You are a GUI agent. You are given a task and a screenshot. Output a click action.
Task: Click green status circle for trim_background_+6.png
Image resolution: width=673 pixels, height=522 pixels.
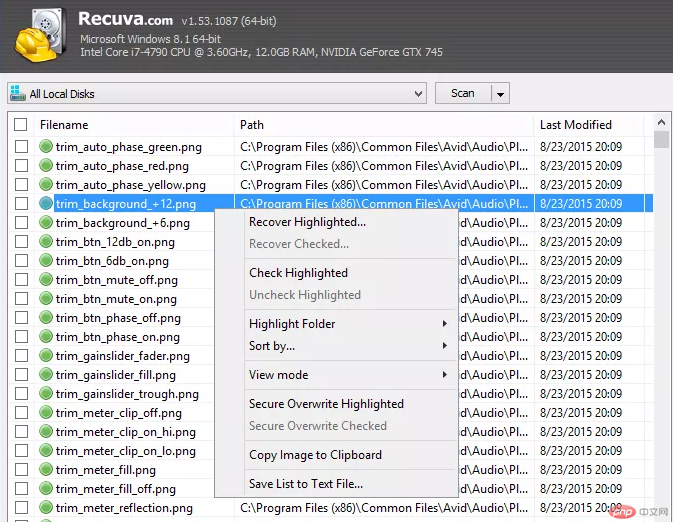(x=46, y=222)
